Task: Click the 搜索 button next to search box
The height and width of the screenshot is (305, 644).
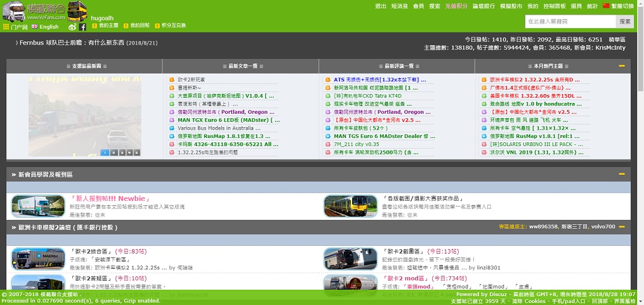Action: click(625, 22)
